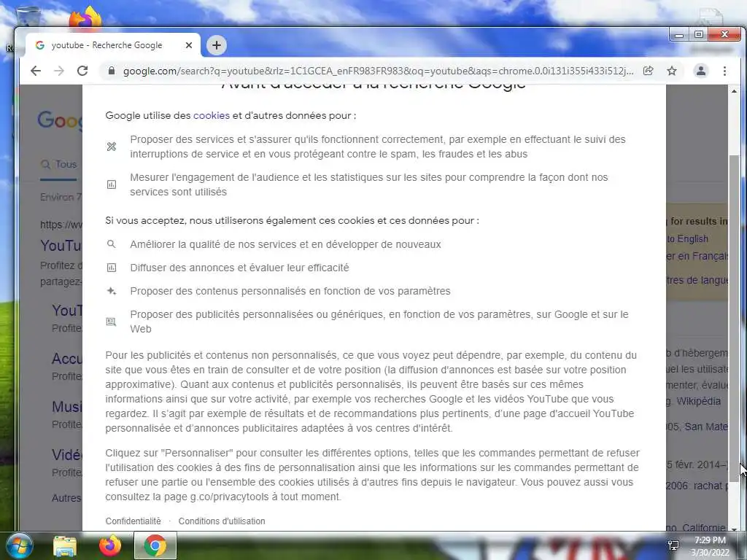The width and height of the screenshot is (747, 560).
Task: Open the 'cookies' link in the dialog
Action: (x=211, y=115)
